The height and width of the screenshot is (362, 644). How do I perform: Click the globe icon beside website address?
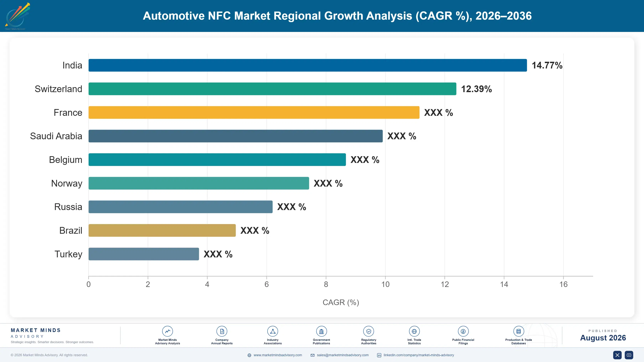tap(249, 355)
